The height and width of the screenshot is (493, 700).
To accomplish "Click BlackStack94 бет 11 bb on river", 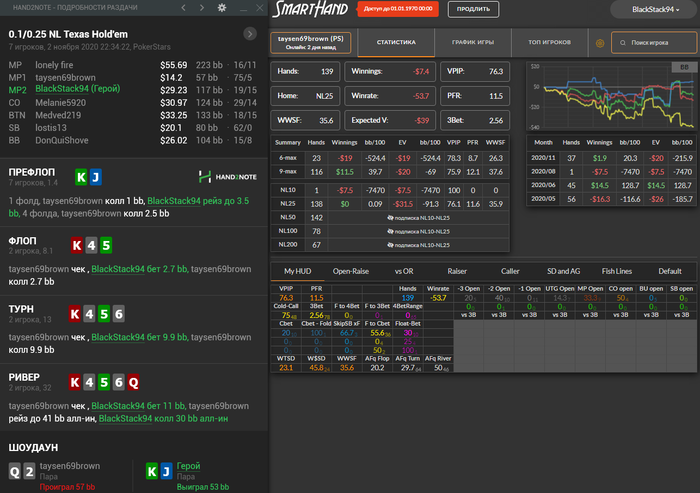I will tap(138, 406).
